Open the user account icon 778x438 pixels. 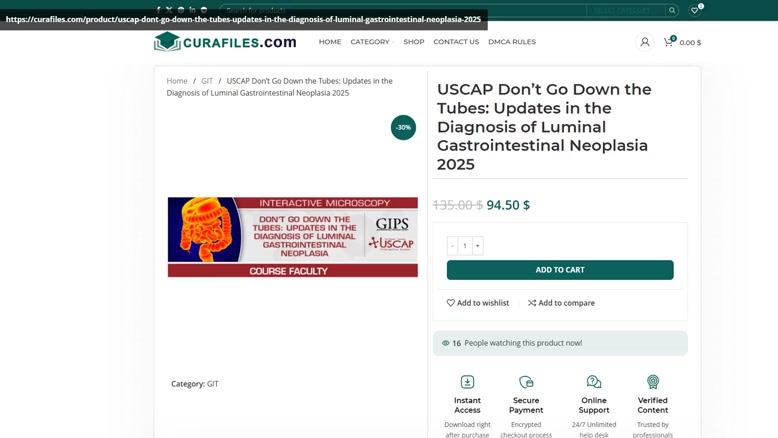point(645,42)
